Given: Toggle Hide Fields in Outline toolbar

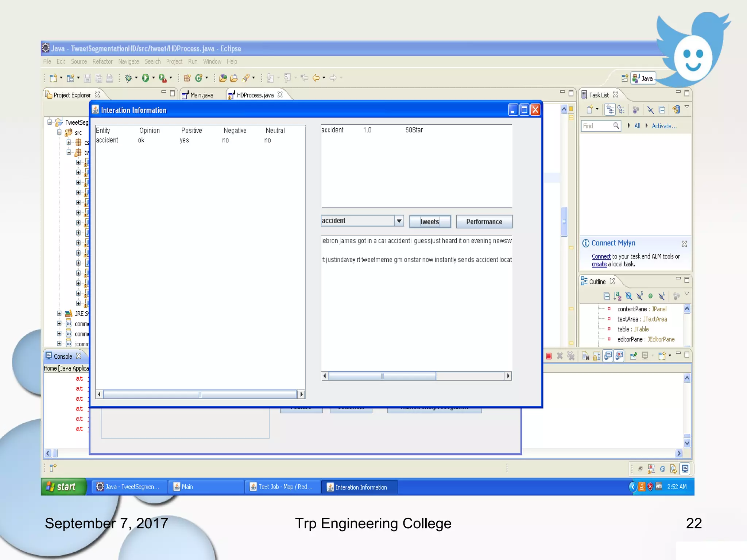Looking at the screenshot, I should [x=628, y=296].
